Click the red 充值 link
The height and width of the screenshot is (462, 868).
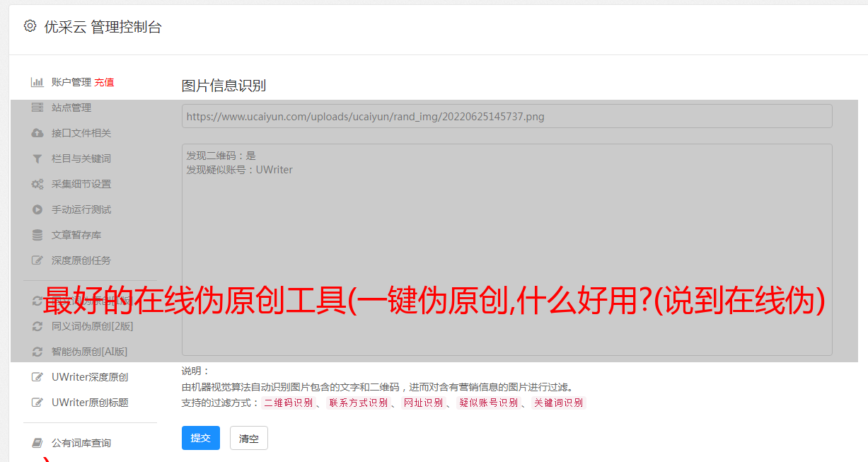click(x=104, y=82)
